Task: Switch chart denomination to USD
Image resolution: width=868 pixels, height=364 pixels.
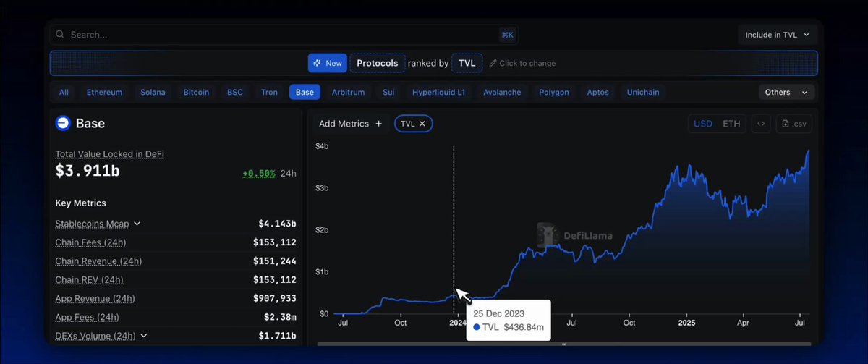Action: (x=703, y=124)
